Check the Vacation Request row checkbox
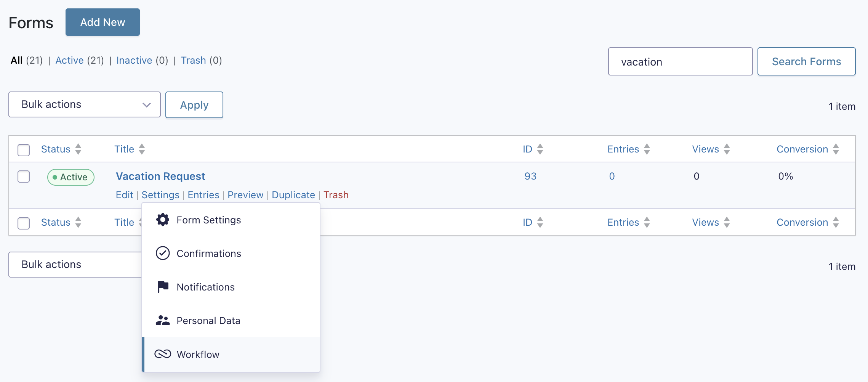 tap(24, 177)
